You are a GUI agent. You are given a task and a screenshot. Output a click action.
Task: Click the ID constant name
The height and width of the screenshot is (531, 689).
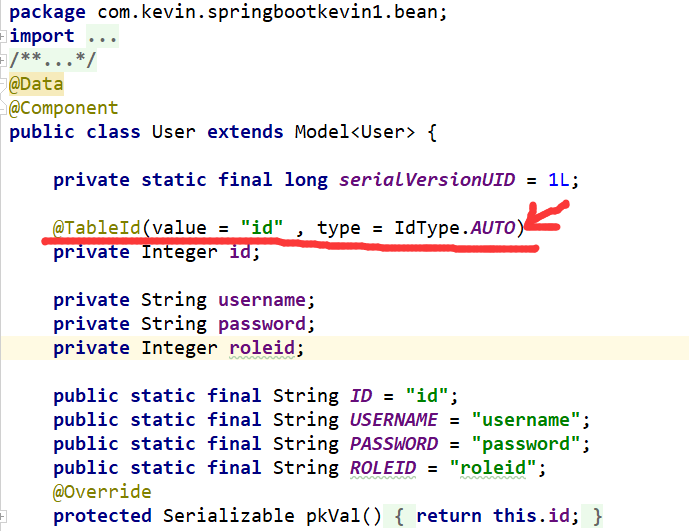click(361, 396)
